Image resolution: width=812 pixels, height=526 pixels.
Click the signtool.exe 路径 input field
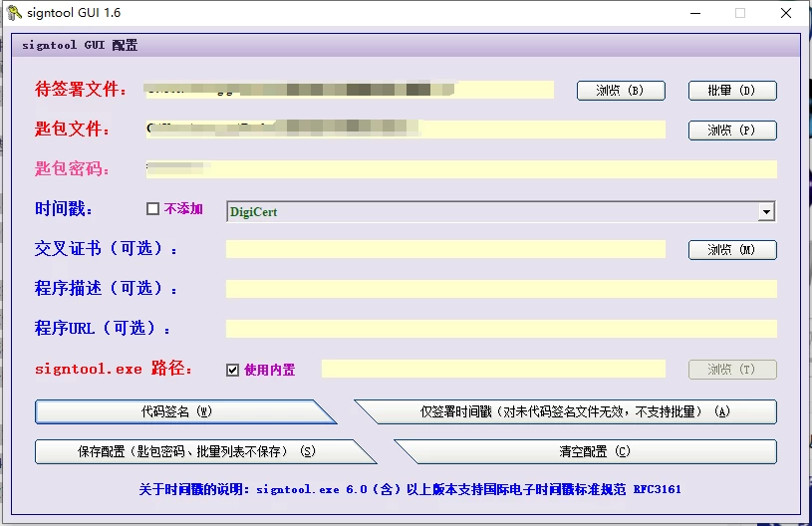[x=493, y=369]
